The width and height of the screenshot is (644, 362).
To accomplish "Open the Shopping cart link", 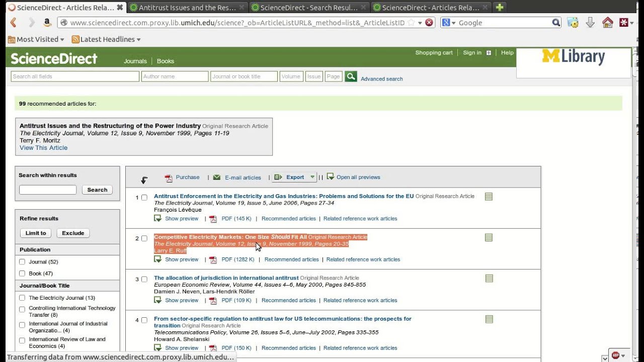I will pyautogui.click(x=434, y=53).
